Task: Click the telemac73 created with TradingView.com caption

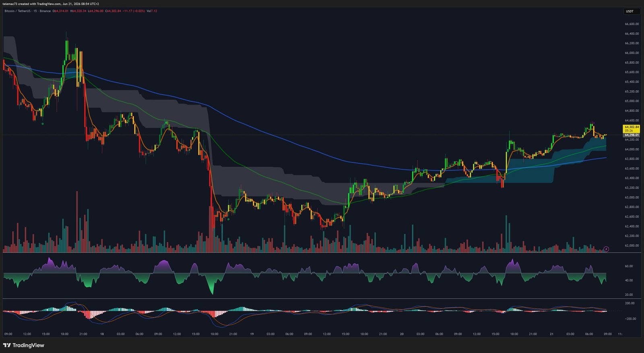Action: pyautogui.click(x=51, y=4)
